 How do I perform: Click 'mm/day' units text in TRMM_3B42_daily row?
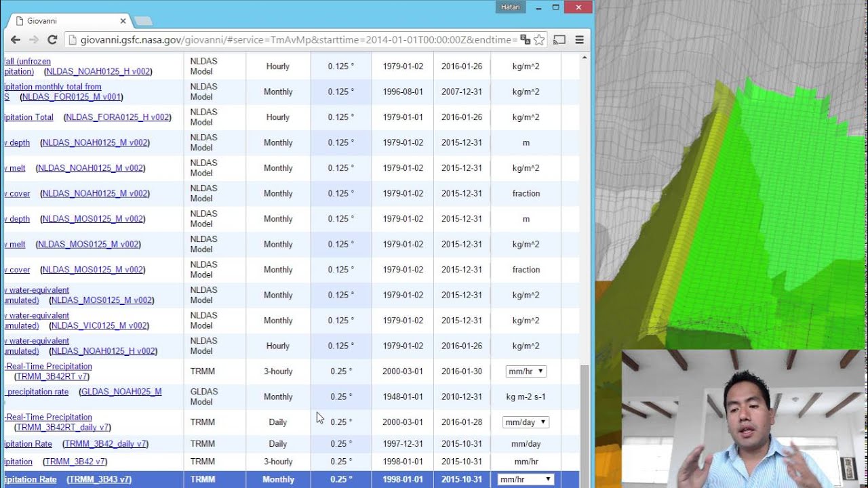pos(526,444)
